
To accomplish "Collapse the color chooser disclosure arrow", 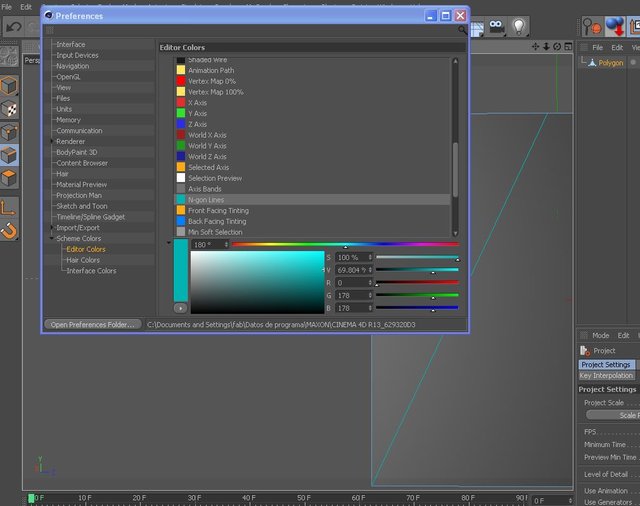I will (169, 243).
